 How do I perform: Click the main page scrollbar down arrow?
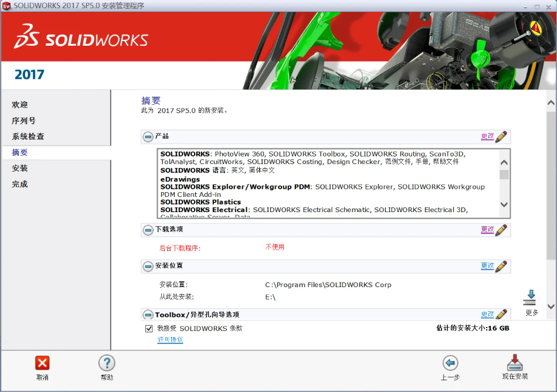[551, 306]
